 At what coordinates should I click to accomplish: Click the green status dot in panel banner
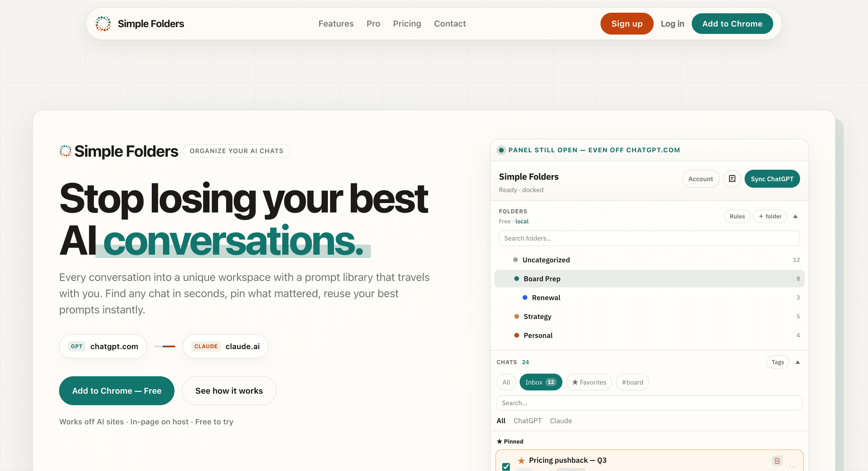coord(501,150)
